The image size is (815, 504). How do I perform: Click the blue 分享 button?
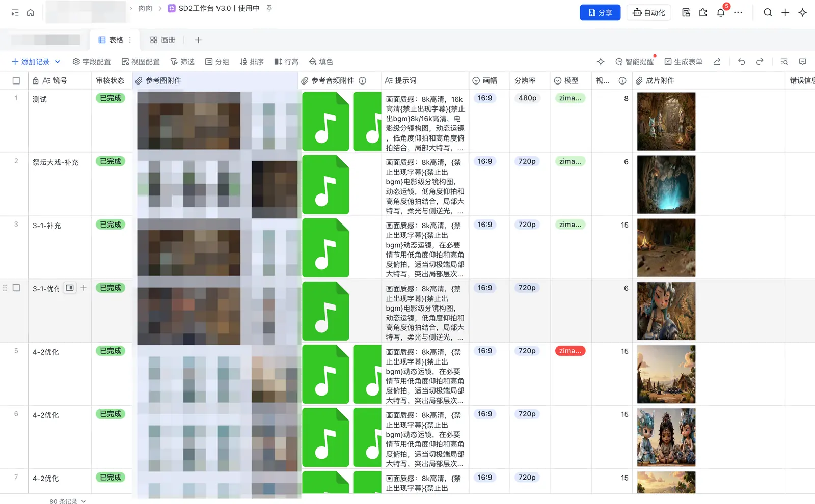click(600, 13)
